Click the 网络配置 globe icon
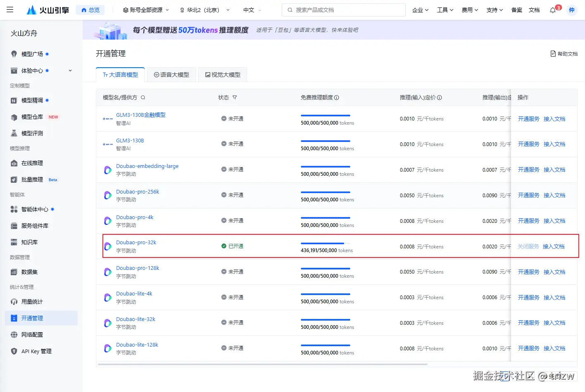This screenshot has width=585, height=392. point(14,335)
